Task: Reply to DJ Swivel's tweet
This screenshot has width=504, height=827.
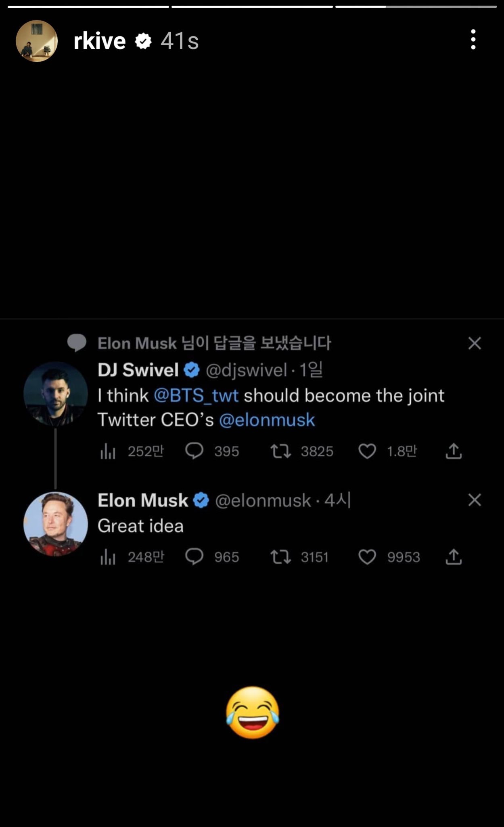Action: pos(194,451)
